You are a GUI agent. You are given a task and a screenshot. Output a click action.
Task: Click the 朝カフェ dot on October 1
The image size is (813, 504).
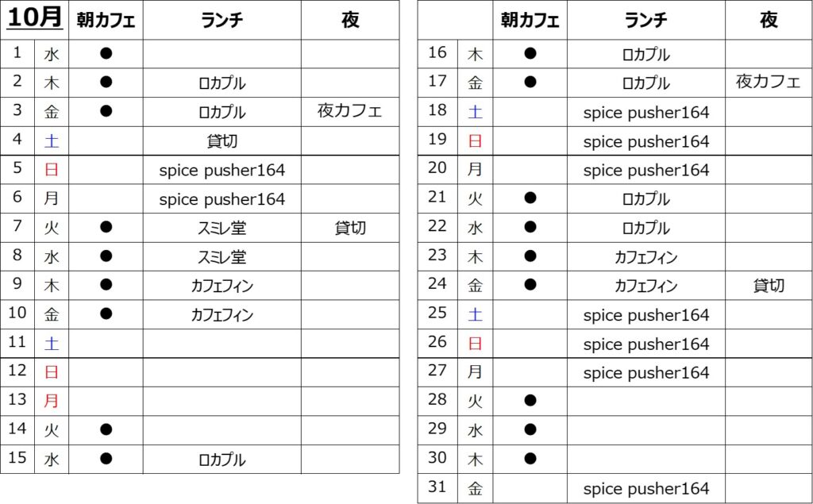(x=106, y=54)
